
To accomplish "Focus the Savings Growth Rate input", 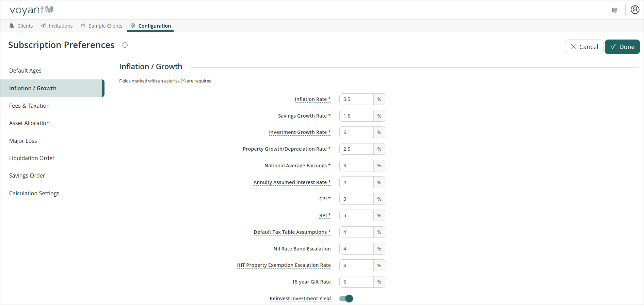I will click(x=356, y=116).
